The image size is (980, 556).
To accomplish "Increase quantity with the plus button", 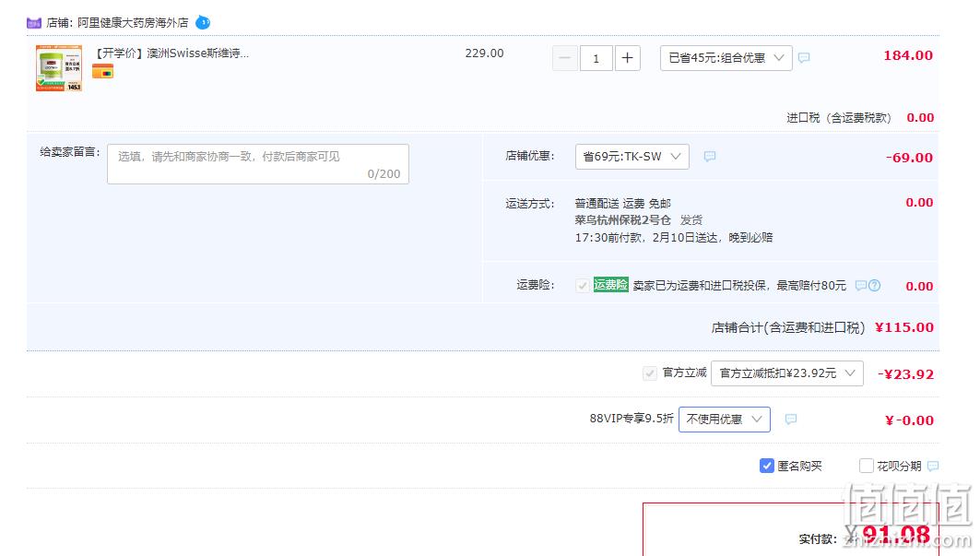I will point(628,58).
